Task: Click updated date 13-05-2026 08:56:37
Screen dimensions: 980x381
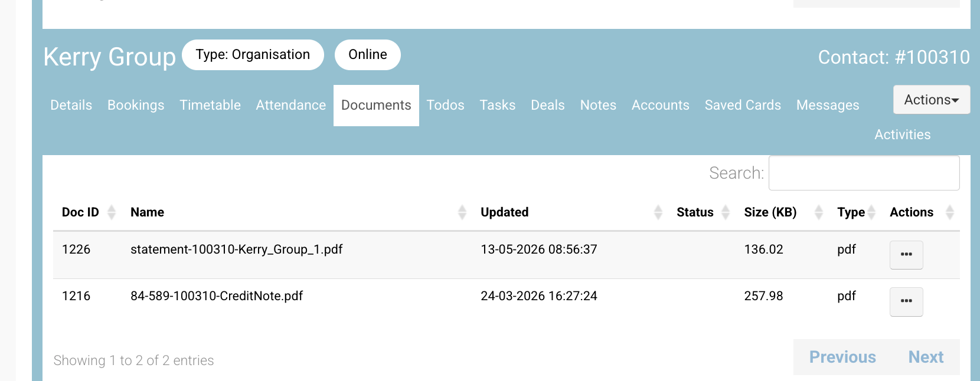Action: pyautogui.click(x=539, y=249)
